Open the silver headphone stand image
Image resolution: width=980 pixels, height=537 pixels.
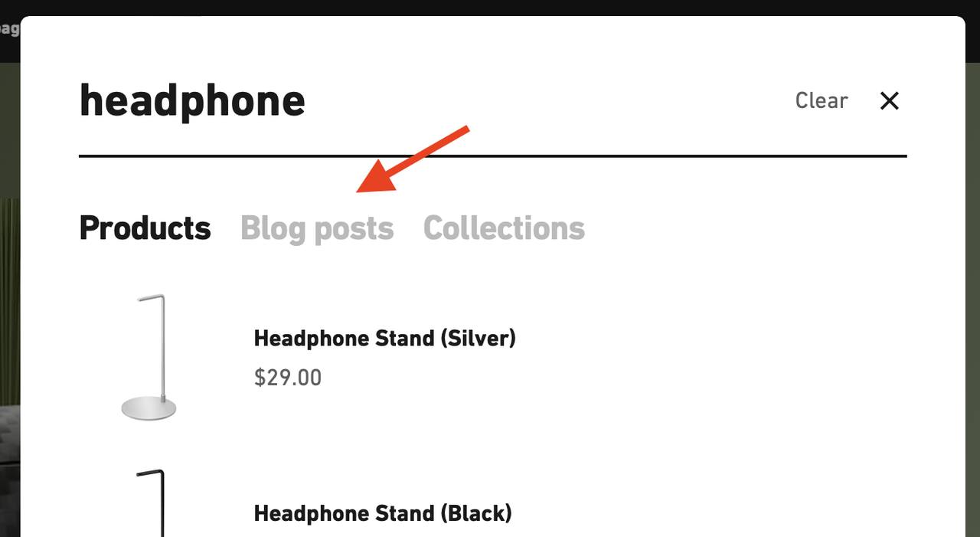(x=150, y=357)
